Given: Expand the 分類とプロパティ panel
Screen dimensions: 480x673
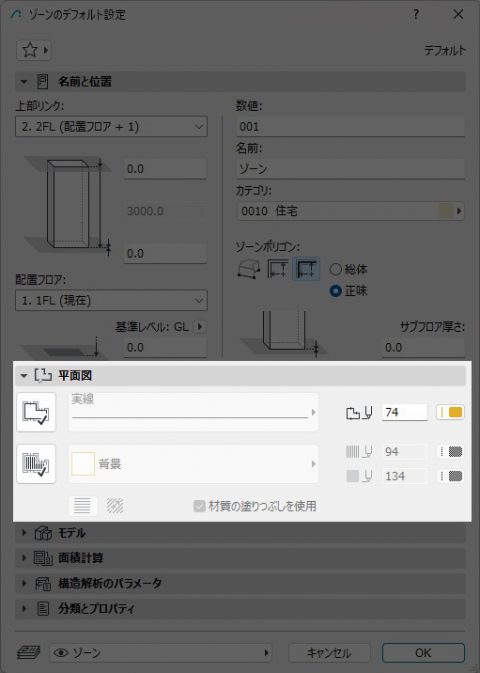Looking at the screenshot, I should point(24,609).
